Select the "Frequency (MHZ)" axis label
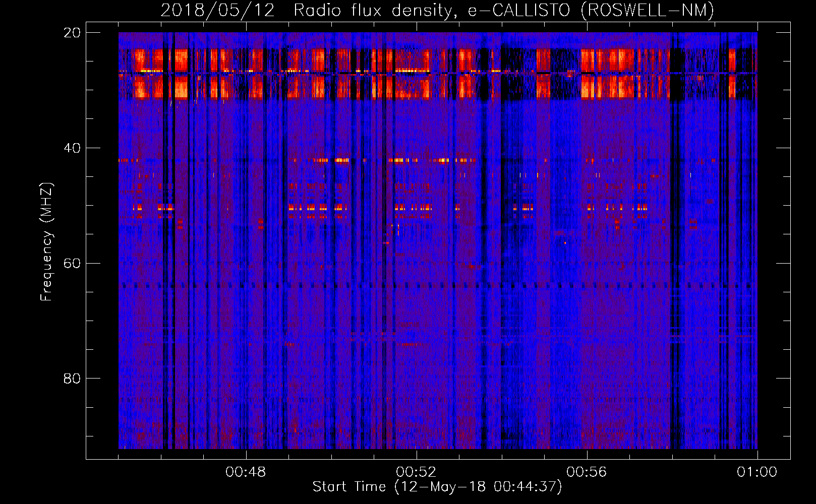Viewport: 816px width, 504px height. coord(46,242)
